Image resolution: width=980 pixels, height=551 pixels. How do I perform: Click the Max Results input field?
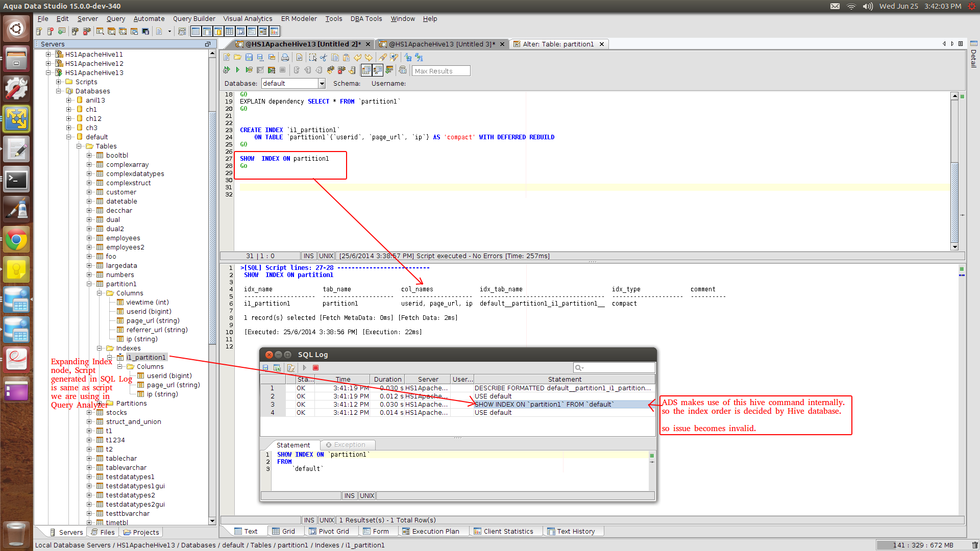440,71
